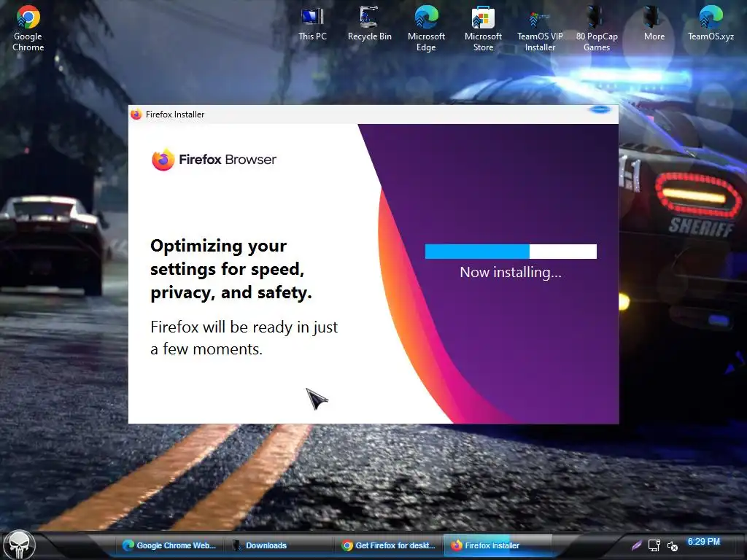Minimize the Firefox Installer window
Viewport: 747px width, 560px height.
coord(600,109)
